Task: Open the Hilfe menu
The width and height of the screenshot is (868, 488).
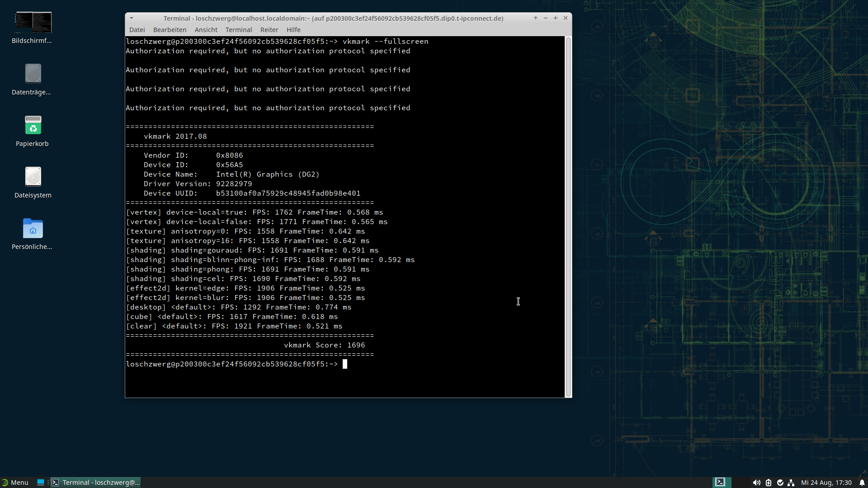Action: pos(293,30)
